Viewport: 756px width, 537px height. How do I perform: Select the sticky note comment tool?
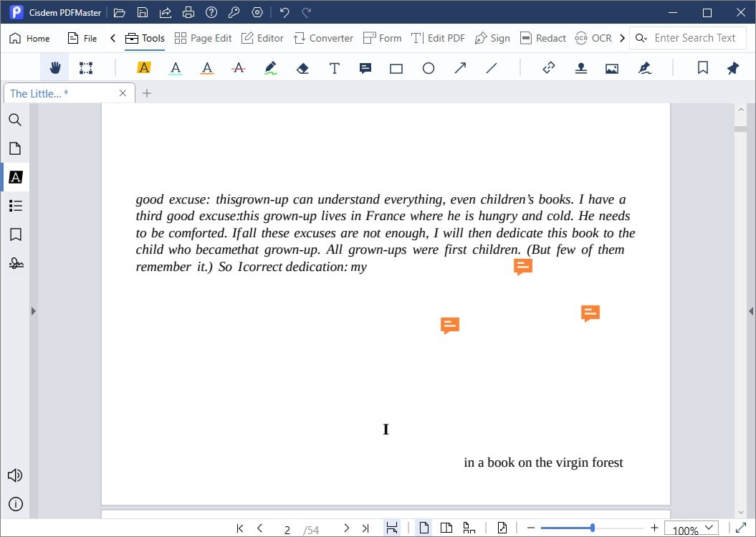(x=365, y=68)
